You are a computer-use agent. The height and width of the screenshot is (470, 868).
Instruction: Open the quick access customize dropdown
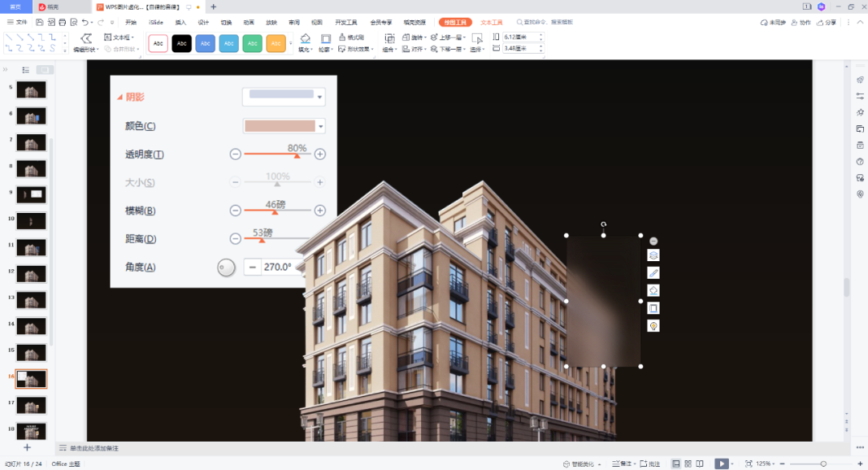coord(112,22)
